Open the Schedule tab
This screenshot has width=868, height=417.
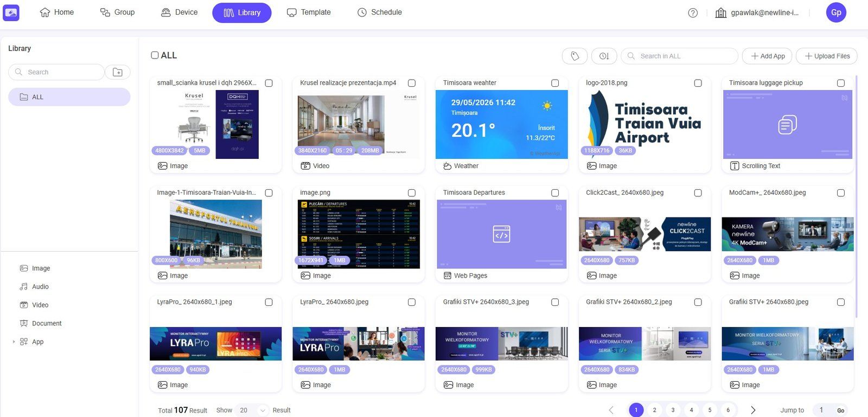click(380, 12)
